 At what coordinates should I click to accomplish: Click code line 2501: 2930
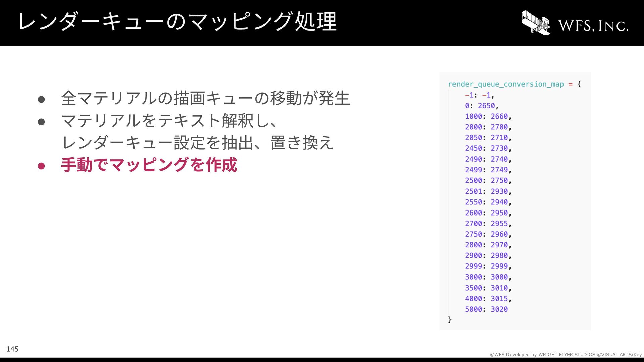click(488, 192)
